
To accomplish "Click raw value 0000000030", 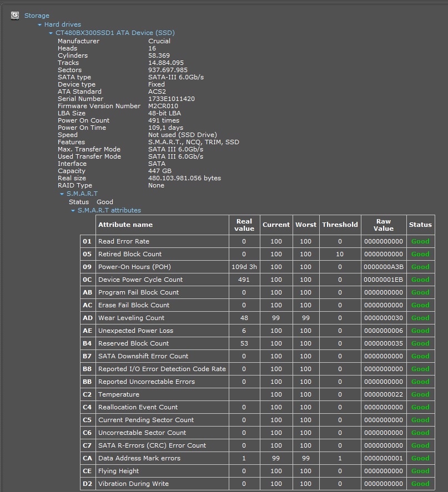I will click(x=384, y=318).
